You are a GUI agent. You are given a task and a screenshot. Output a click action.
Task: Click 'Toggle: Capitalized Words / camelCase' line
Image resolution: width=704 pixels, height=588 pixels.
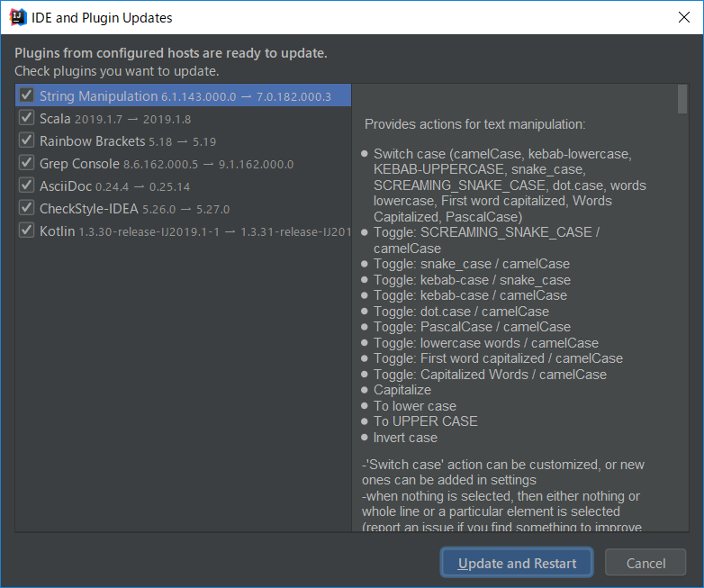point(490,375)
